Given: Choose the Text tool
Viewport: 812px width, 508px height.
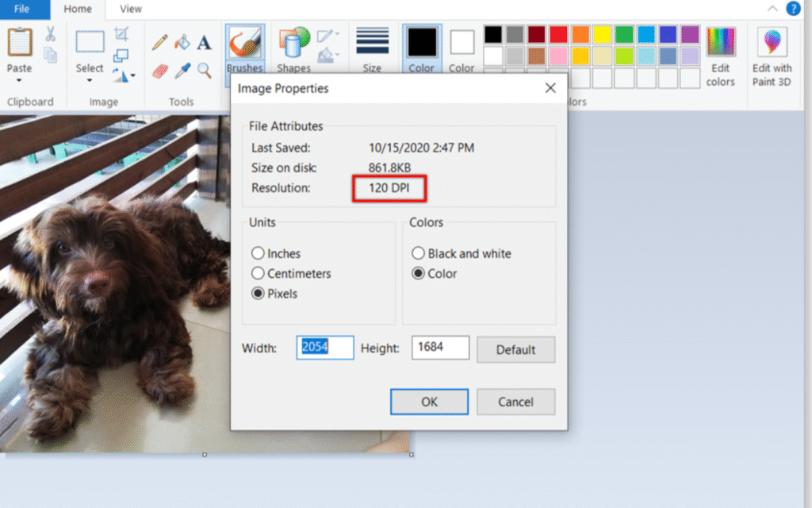Looking at the screenshot, I should 205,42.
